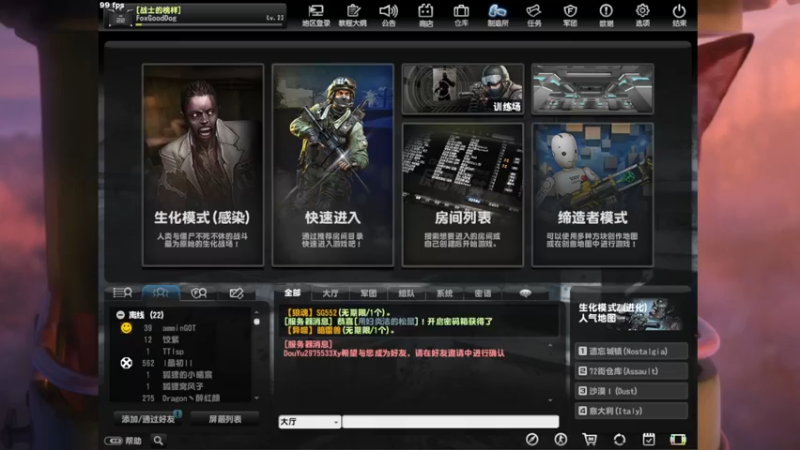
Task: Select the 快速进入 quick join card
Action: click(333, 165)
